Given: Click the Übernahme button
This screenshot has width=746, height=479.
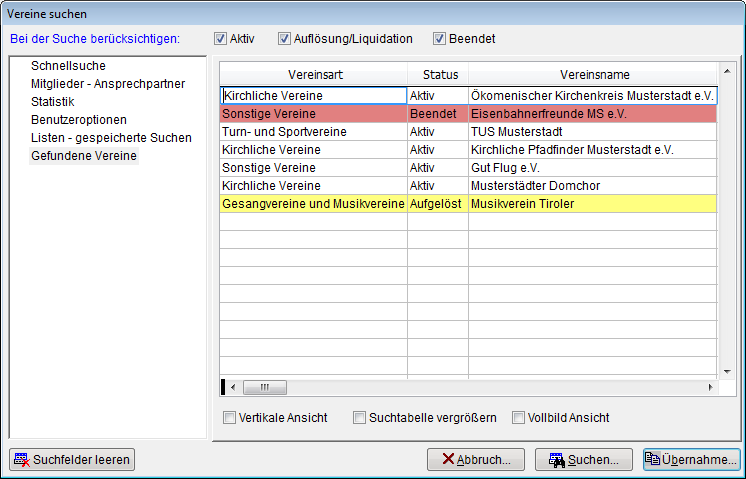Looking at the screenshot, I should click(x=691, y=460).
